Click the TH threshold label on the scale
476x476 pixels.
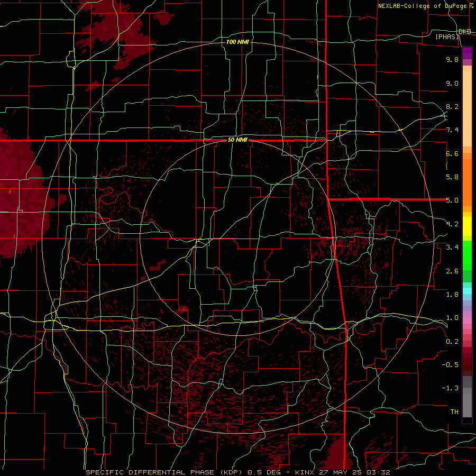pos(454,412)
